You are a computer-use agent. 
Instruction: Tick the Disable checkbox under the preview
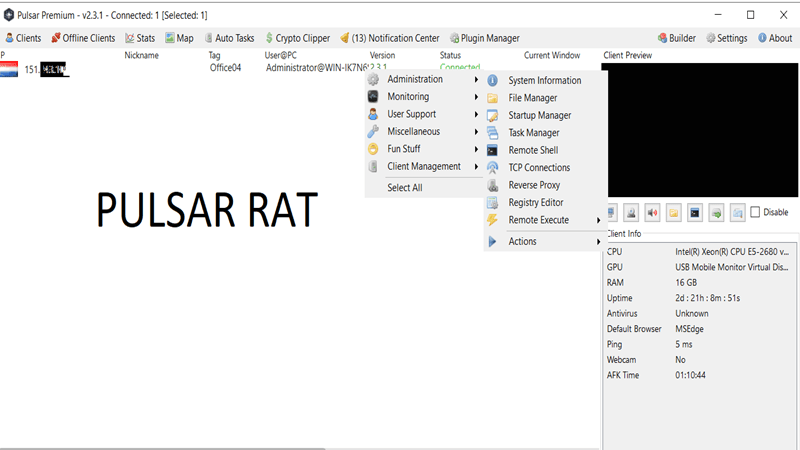(756, 212)
